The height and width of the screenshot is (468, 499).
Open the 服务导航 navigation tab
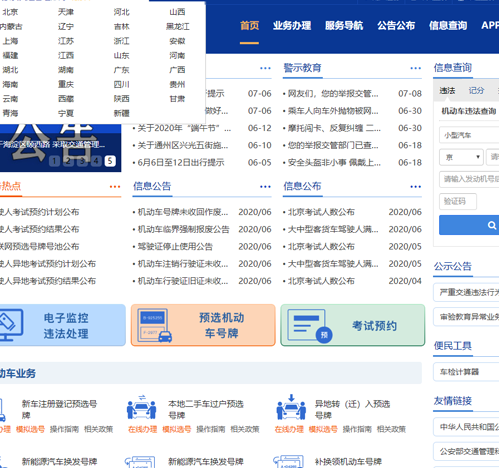(344, 26)
